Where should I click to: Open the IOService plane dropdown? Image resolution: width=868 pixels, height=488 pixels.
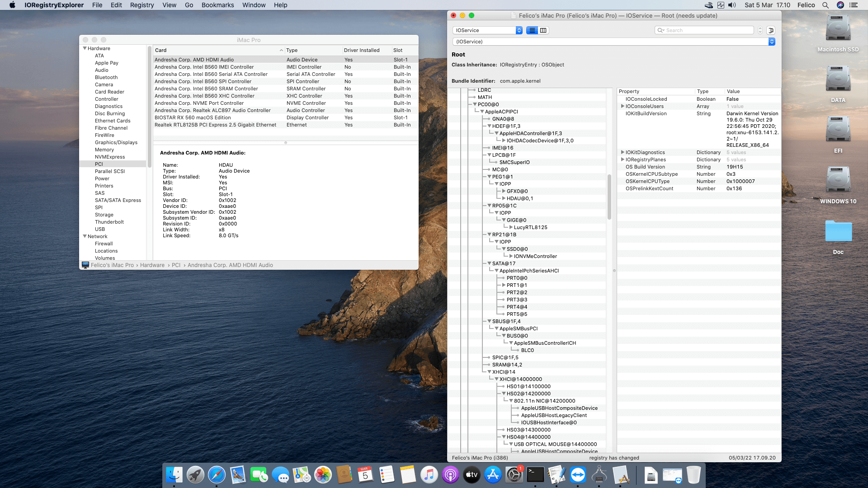[x=487, y=30]
